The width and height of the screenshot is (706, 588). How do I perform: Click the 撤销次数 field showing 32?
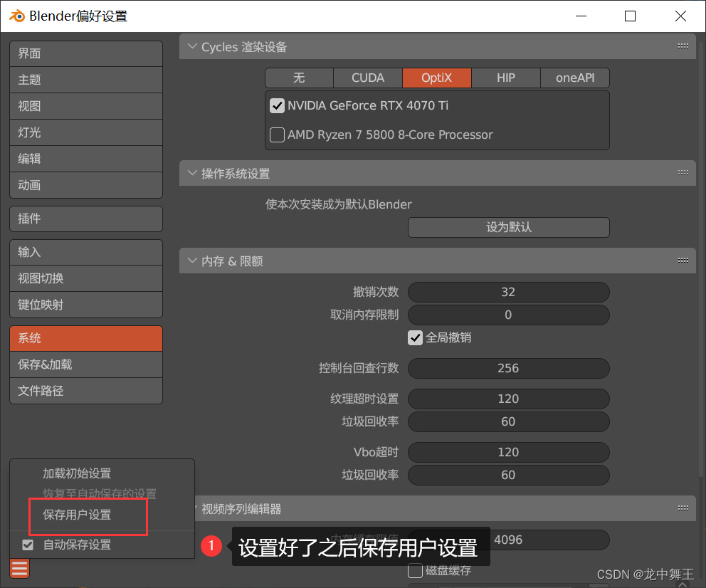click(x=509, y=292)
